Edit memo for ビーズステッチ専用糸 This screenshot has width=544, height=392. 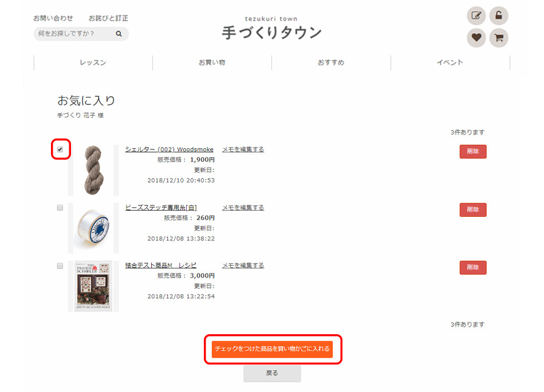point(243,208)
